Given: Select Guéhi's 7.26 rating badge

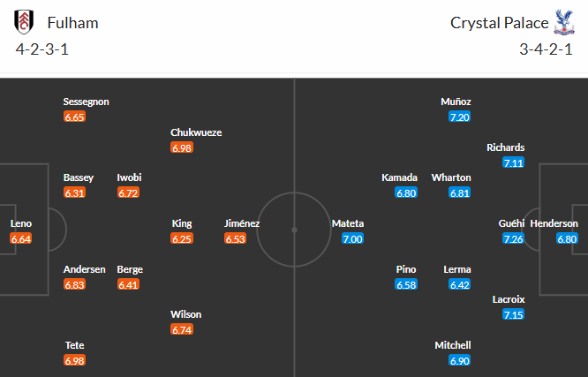Looking at the screenshot, I should tap(512, 238).
